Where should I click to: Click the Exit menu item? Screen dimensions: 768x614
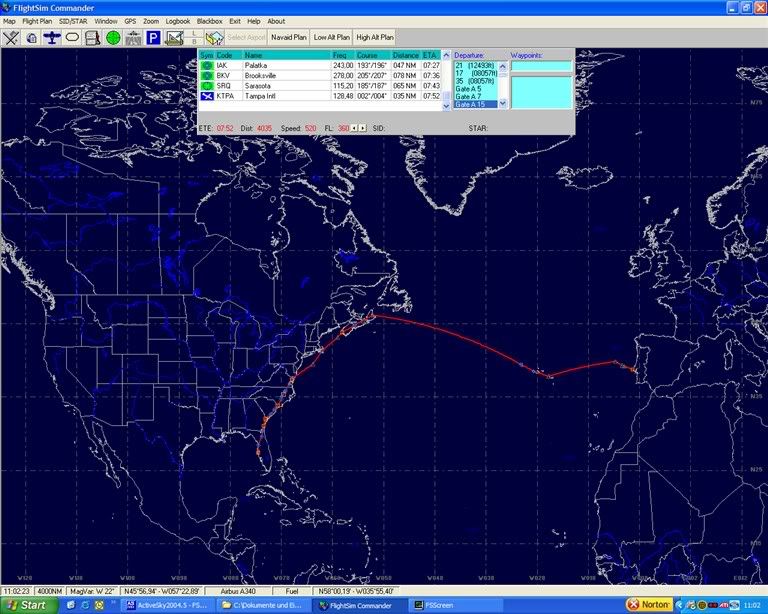click(235, 21)
